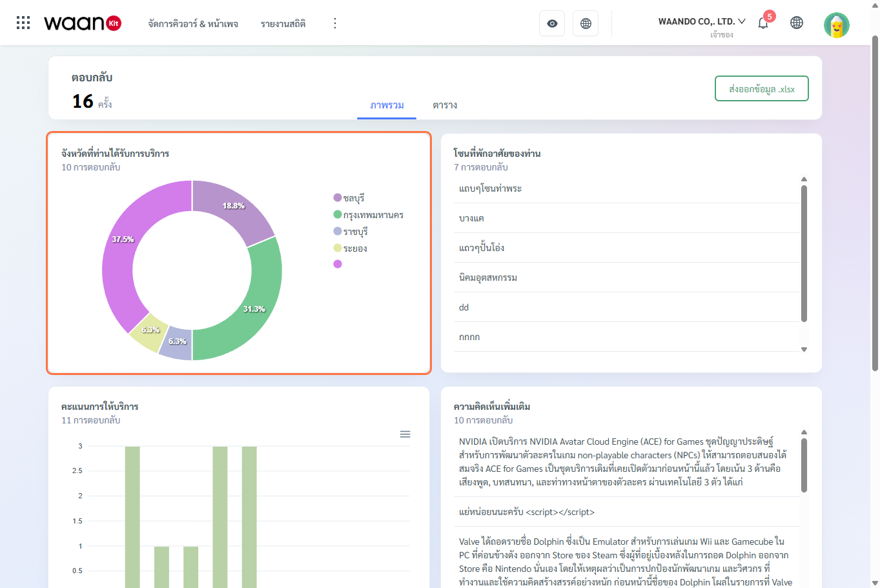Select the NVIDIA Avatar Cloud Engine comment
Screen dimensions: 880x588
[626, 461]
